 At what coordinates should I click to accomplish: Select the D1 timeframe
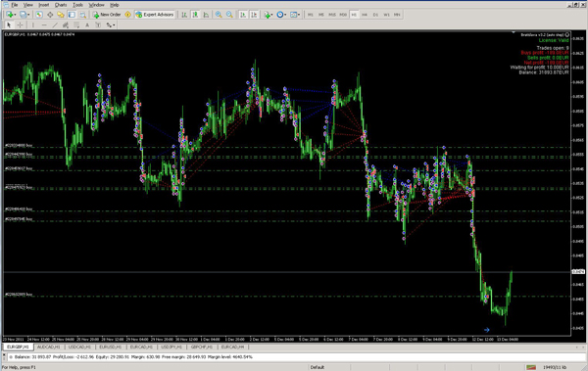pyautogui.click(x=375, y=15)
